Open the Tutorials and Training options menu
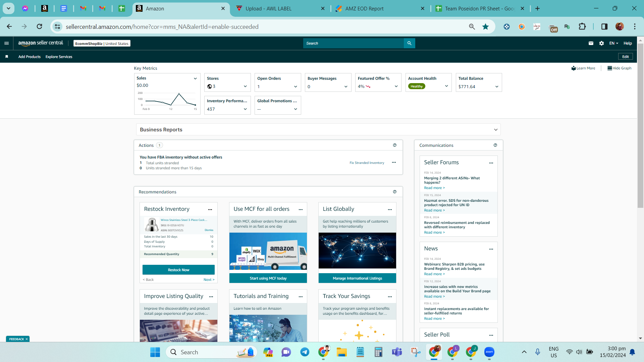This screenshot has width=644, height=362. [x=301, y=297]
